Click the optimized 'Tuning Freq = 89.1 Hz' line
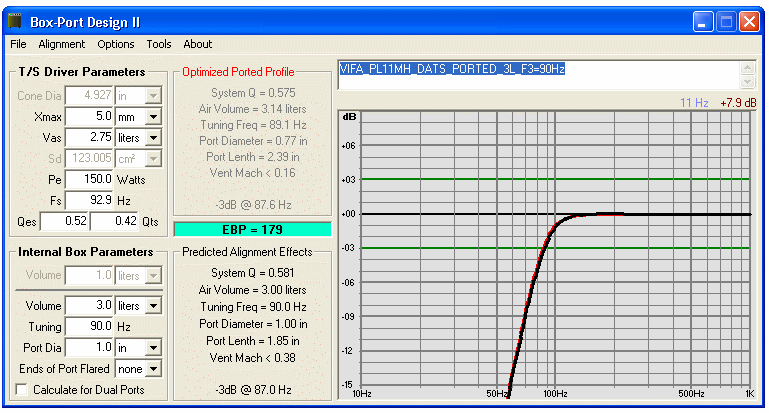The width and height of the screenshot is (769, 413). pyautogui.click(x=253, y=125)
